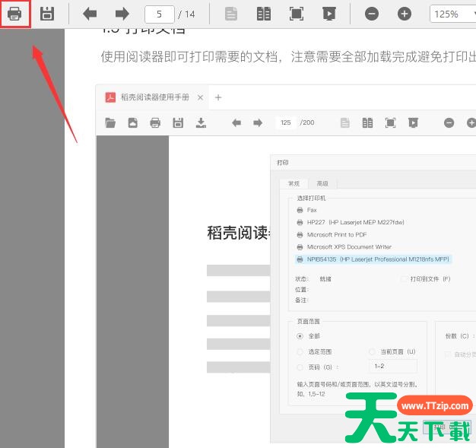The width and height of the screenshot is (476, 448).
Task: Select the 选定范围 radio button
Action: (x=300, y=351)
